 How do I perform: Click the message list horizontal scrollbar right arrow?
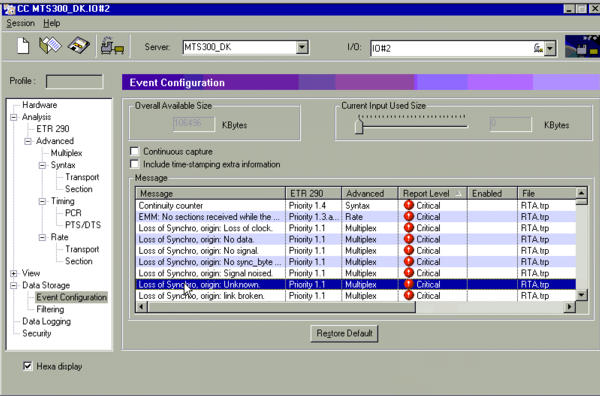[x=570, y=306]
